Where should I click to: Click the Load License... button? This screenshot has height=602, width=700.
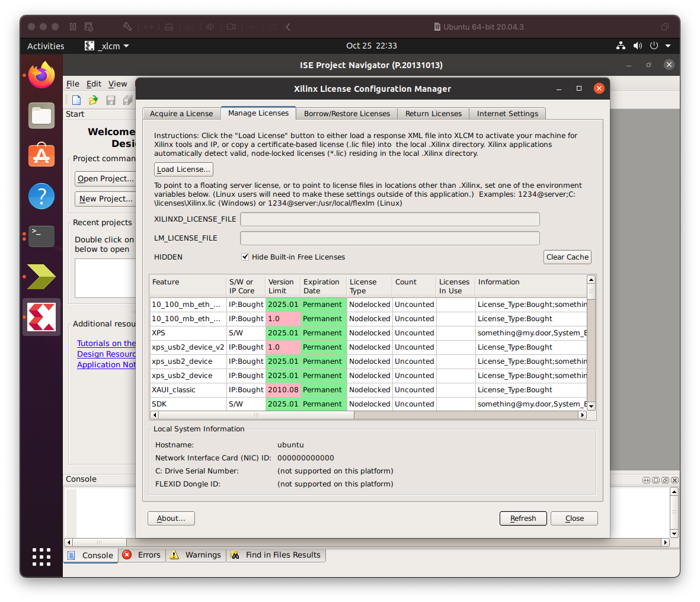184,169
